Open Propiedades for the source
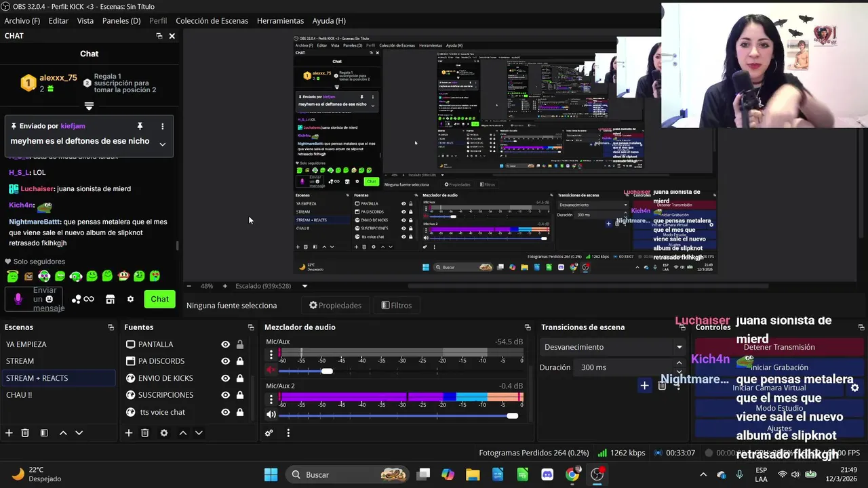This screenshot has width=868, height=488. pyautogui.click(x=335, y=306)
